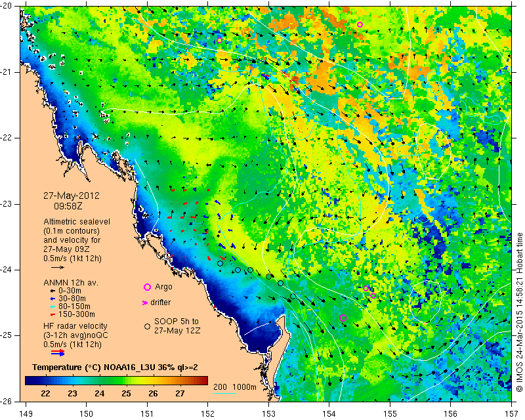The height and width of the screenshot is (420, 525).
Task: Click the "30-80m" depth range label
Action: (x=72, y=299)
